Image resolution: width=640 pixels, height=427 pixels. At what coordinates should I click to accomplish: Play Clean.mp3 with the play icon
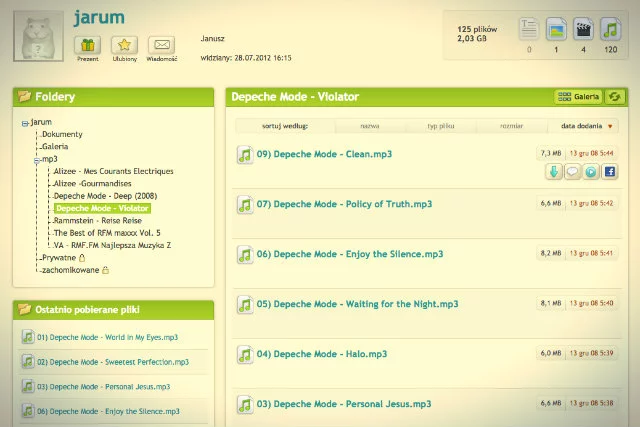591,172
